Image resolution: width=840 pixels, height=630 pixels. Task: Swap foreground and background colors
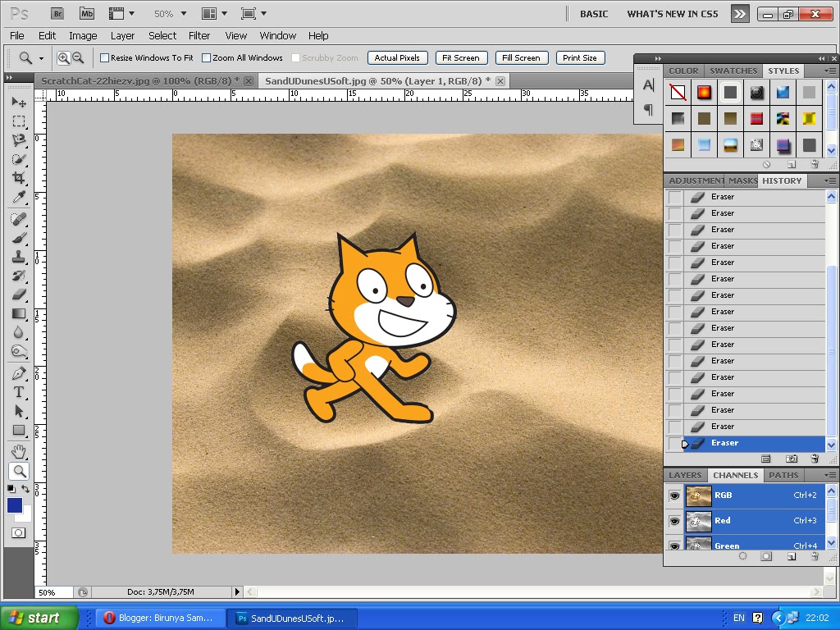click(25, 489)
